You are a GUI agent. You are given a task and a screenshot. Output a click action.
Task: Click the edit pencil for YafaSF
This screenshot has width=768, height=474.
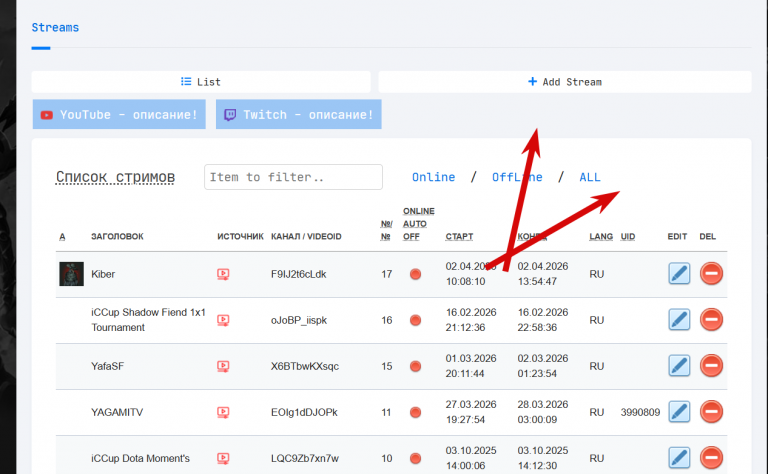pos(679,365)
